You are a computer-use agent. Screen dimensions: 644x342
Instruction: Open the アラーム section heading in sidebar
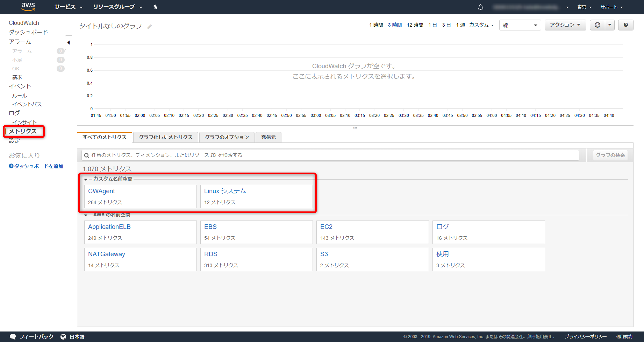[20, 42]
